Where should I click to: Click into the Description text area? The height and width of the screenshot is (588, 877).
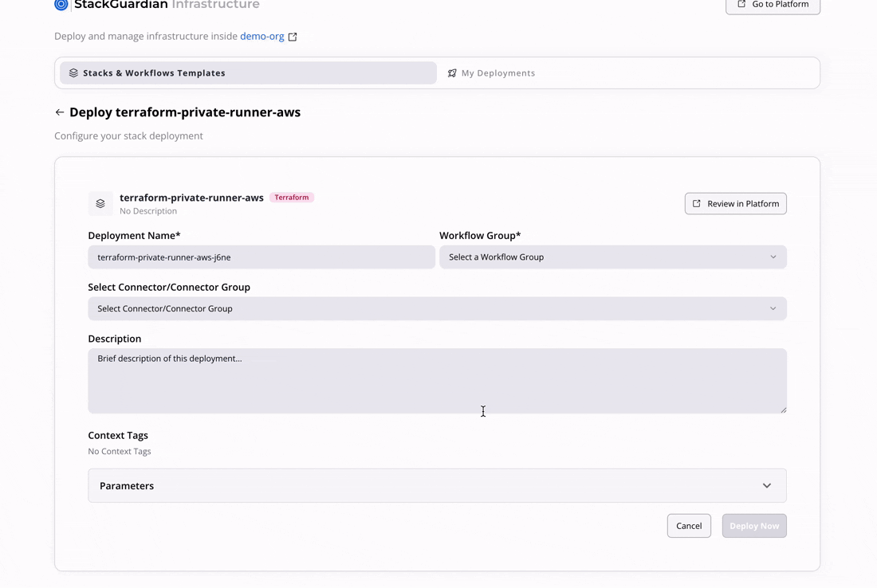[x=437, y=381]
